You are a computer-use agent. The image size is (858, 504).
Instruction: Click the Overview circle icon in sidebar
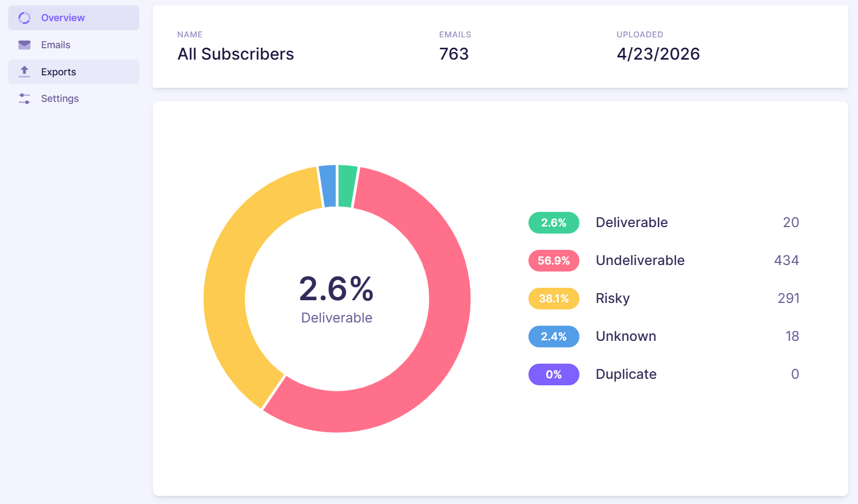[x=24, y=18]
